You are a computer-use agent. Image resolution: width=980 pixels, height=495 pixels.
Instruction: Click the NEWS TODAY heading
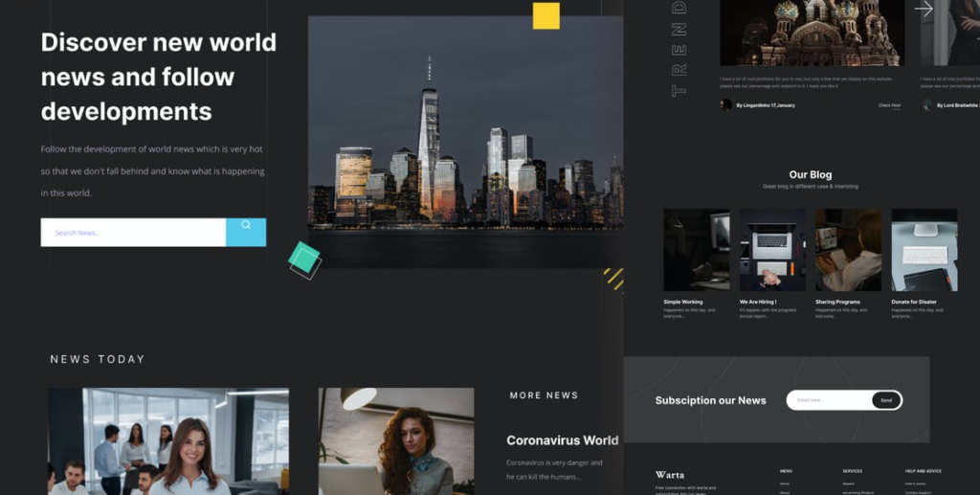pyautogui.click(x=98, y=359)
